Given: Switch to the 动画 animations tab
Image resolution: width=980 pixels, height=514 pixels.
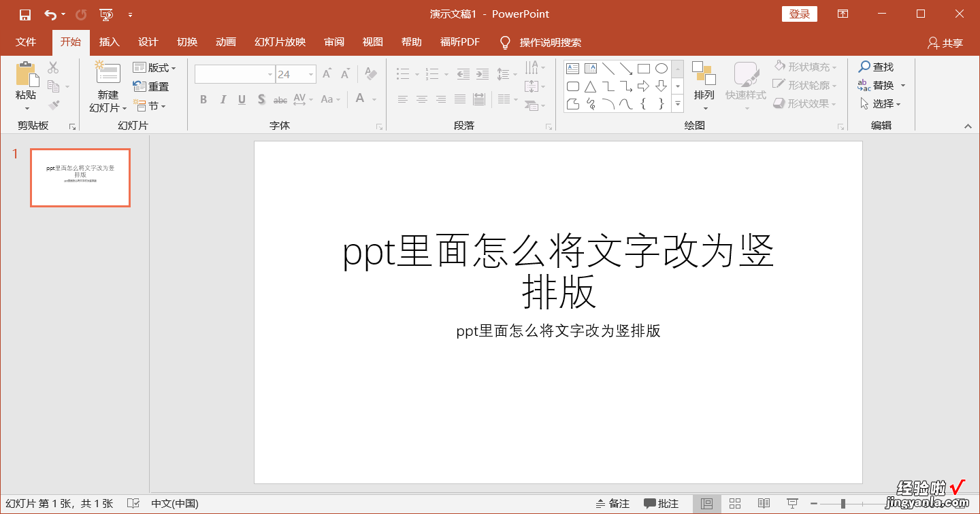Looking at the screenshot, I should point(226,42).
